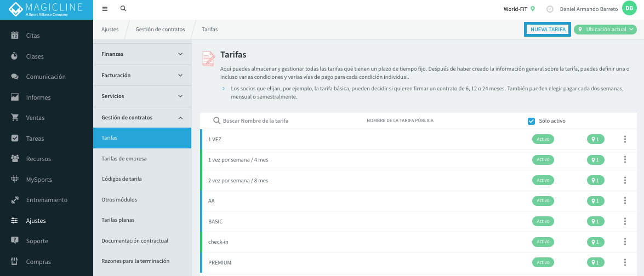The image size is (644, 276).
Task: Collapse the Gestión de contratos section
Action: pyautogui.click(x=142, y=117)
